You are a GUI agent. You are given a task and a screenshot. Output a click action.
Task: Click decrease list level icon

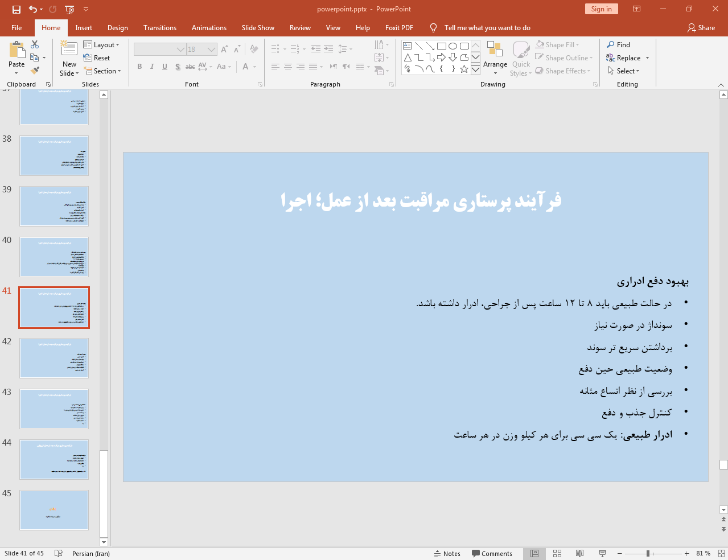(x=316, y=49)
